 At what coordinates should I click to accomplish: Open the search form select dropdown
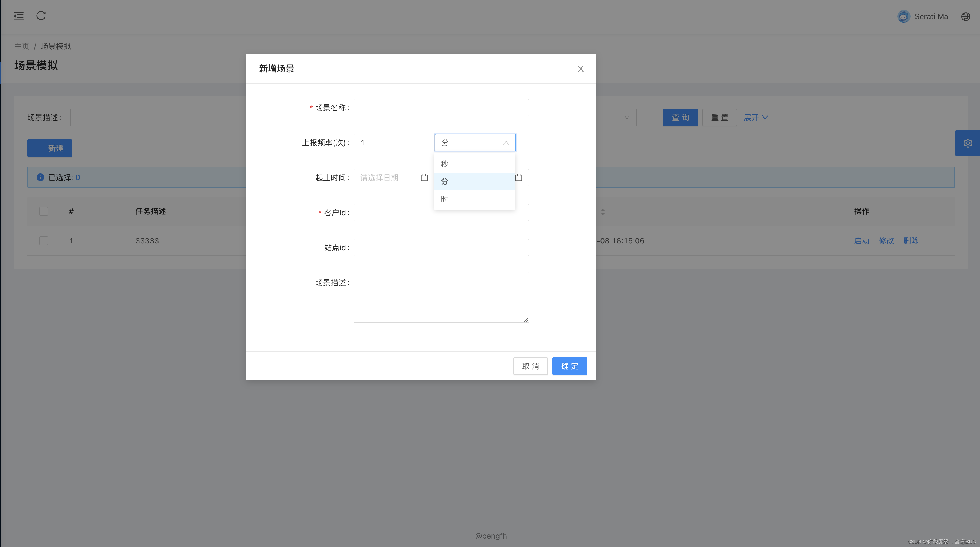coord(626,117)
